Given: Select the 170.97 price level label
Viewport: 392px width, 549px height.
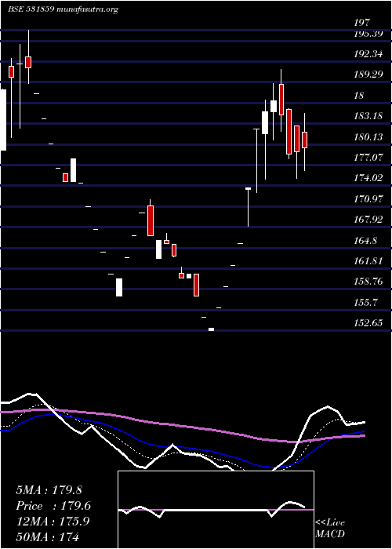Looking at the screenshot, I should coord(368,199).
